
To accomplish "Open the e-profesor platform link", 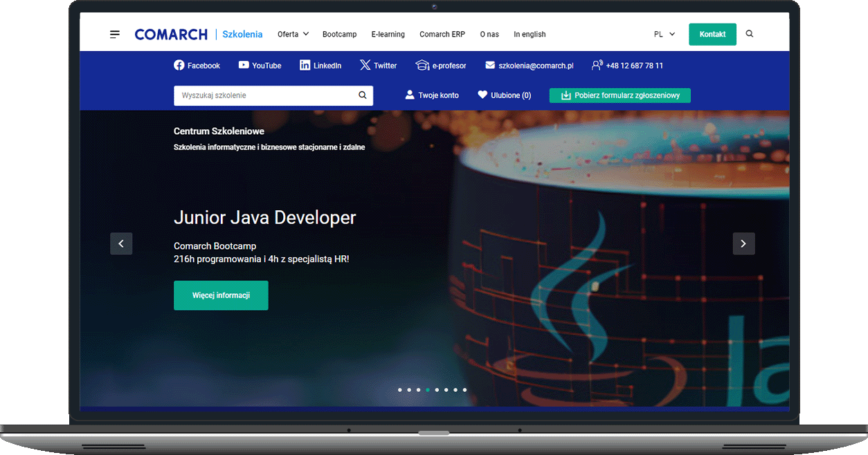I will (x=441, y=66).
